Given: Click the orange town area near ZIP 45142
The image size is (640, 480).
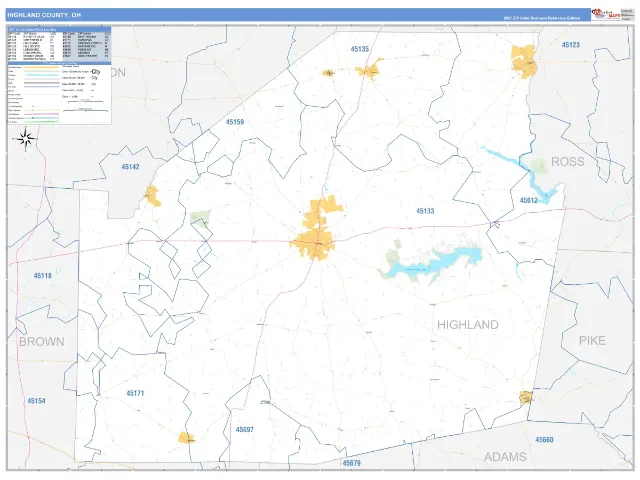Looking at the screenshot, I should 153,196.
